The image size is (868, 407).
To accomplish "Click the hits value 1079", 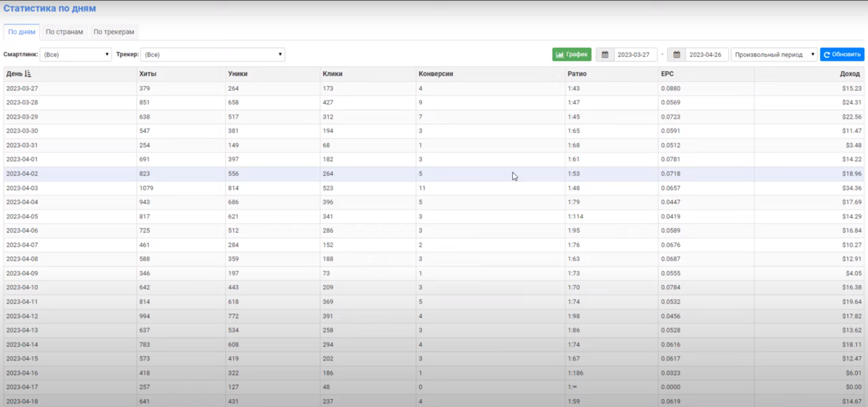I will click(x=146, y=188).
